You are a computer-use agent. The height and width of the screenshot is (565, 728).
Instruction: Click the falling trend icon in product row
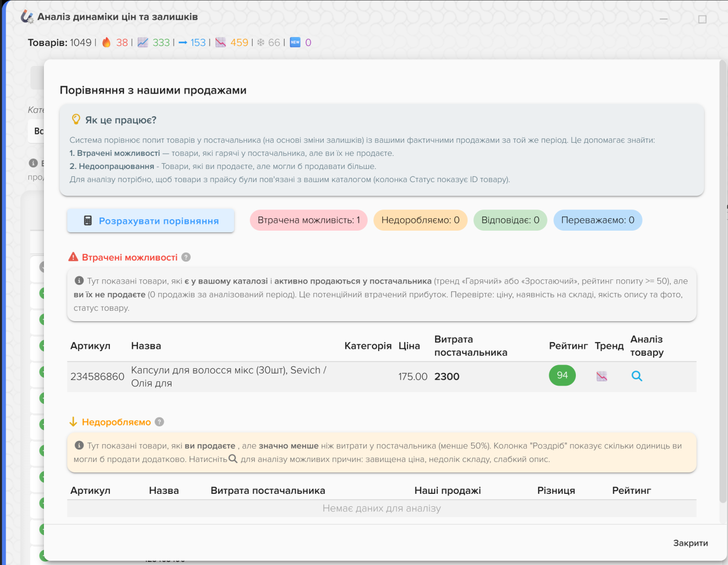(602, 376)
